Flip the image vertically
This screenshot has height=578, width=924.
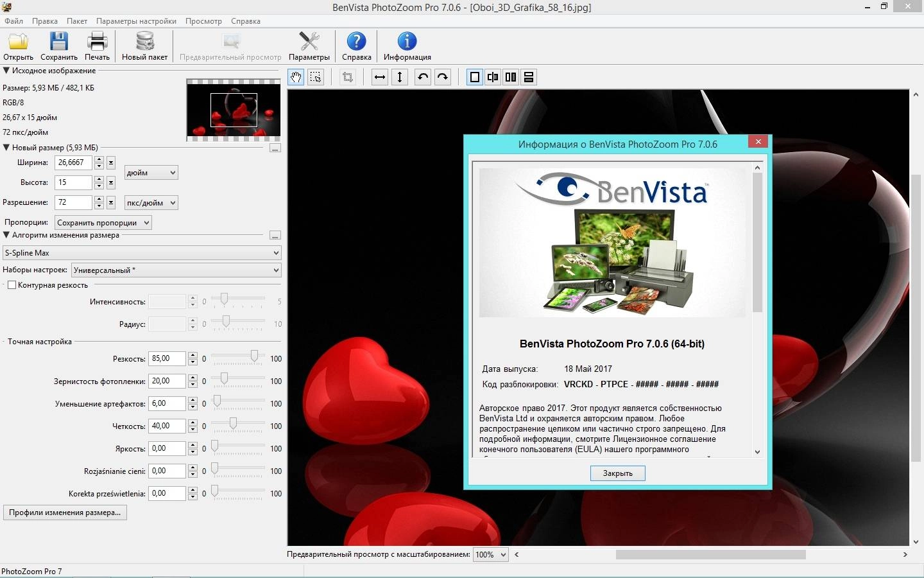400,77
